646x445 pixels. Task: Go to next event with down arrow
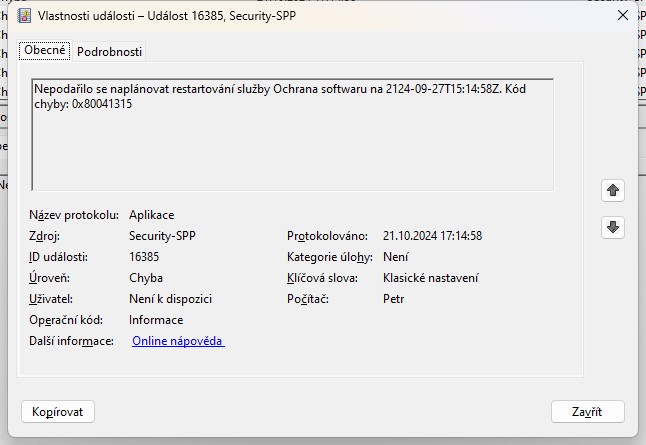pyautogui.click(x=613, y=228)
